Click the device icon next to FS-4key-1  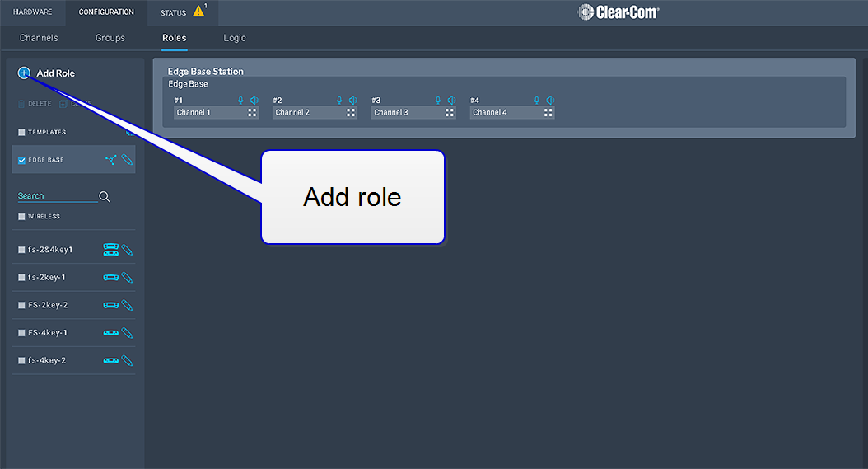(110, 333)
